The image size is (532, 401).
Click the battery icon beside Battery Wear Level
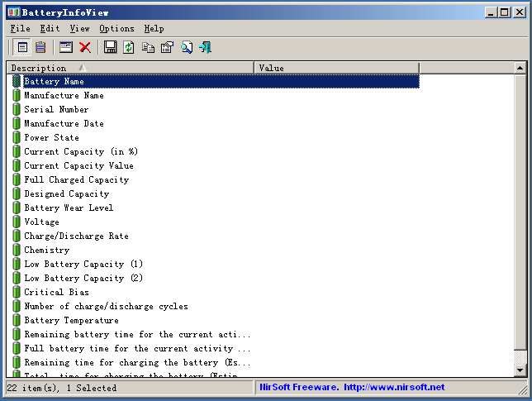pos(17,208)
